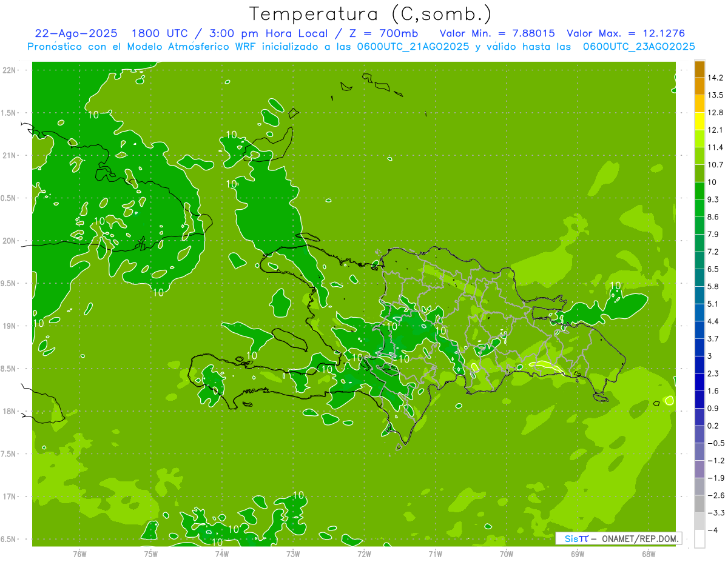The width and height of the screenshot is (728, 562).
Task: Click the "11.4" color scale value
Action: pyautogui.click(x=716, y=147)
